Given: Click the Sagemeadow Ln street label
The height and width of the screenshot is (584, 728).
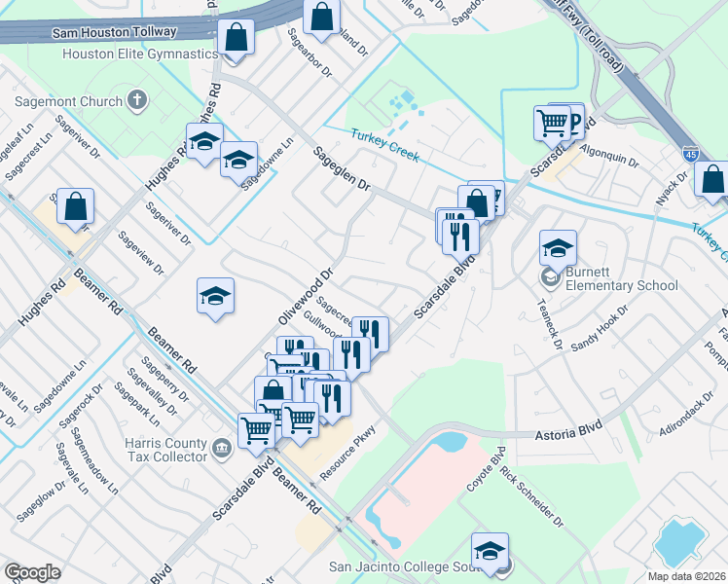Looking at the screenshot, I should pyautogui.click(x=94, y=460).
